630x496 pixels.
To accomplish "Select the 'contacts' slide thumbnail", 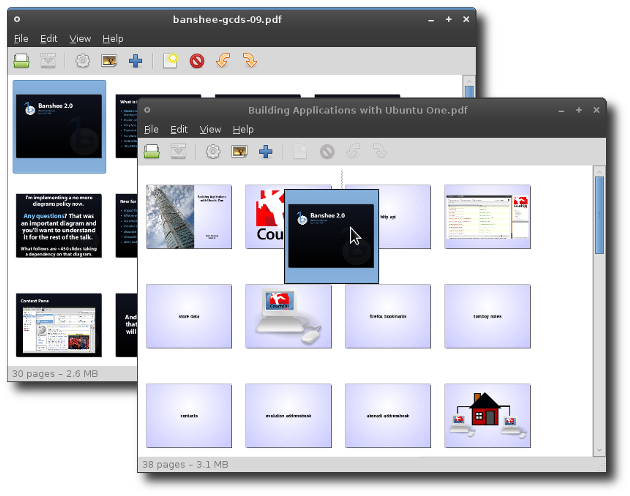I will 189,416.
